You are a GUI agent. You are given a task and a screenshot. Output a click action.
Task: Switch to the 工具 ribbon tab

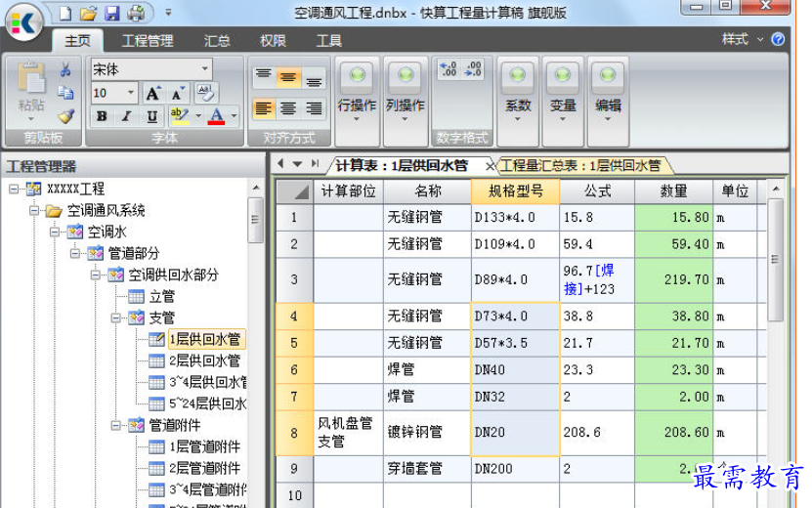click(x=329, y=40)
